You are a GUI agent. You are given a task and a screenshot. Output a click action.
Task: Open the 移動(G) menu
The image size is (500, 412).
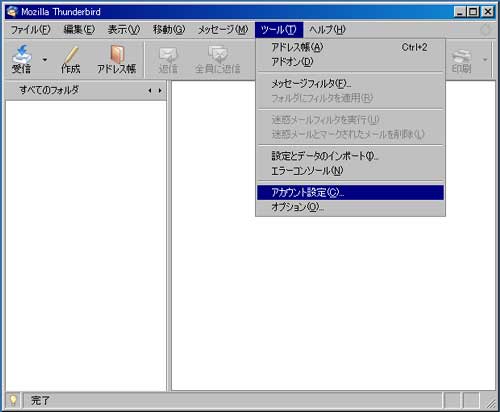click(x=169, y=30)
